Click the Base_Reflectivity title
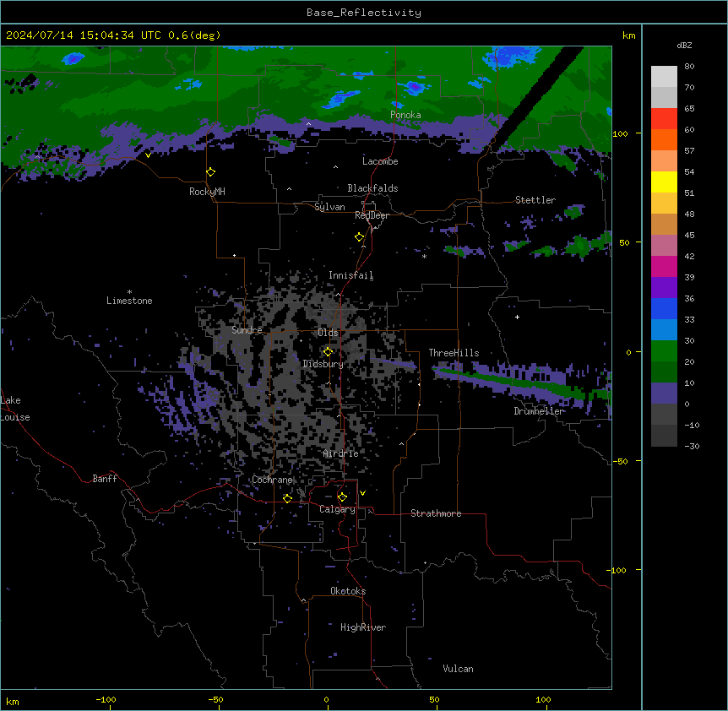 (x=364, y=13)
